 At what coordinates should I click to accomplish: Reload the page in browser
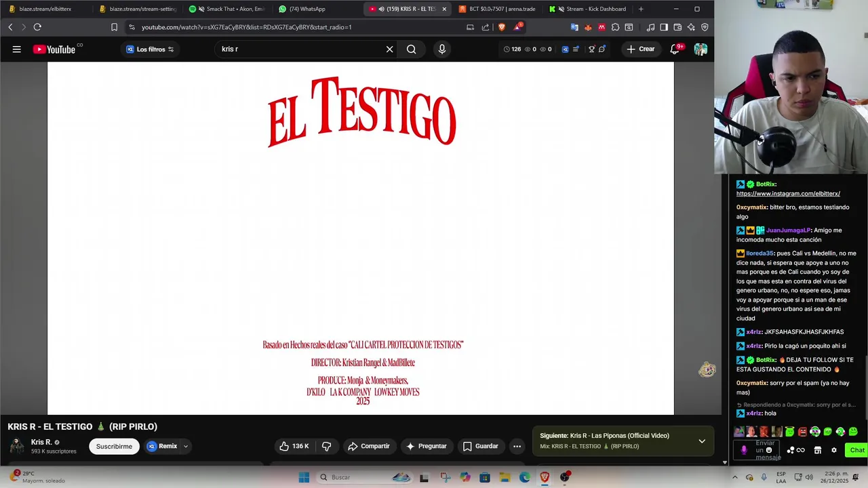37,27
